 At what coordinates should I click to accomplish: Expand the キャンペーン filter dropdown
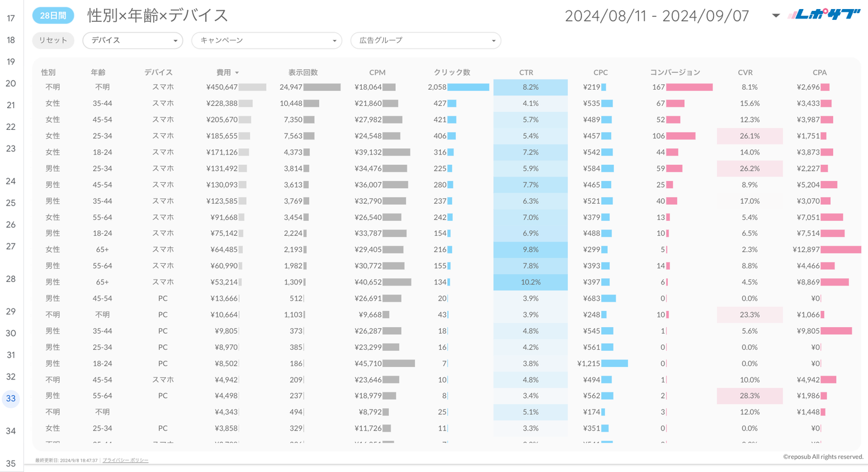coord(266,40)
